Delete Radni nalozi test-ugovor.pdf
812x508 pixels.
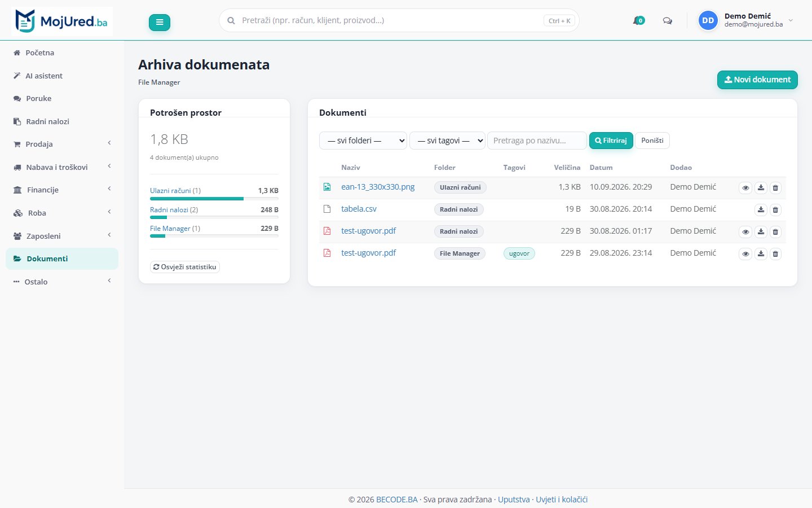click(x=775, y=232)
